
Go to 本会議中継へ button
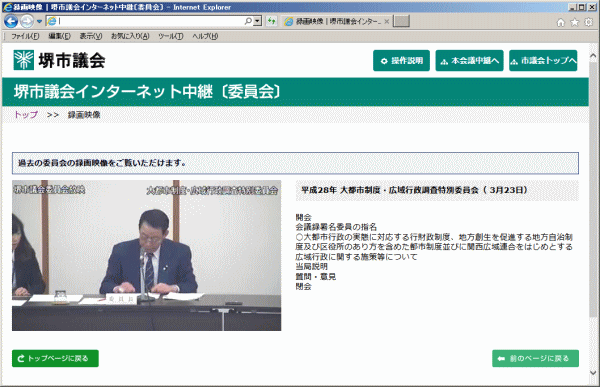coord(470,60)
